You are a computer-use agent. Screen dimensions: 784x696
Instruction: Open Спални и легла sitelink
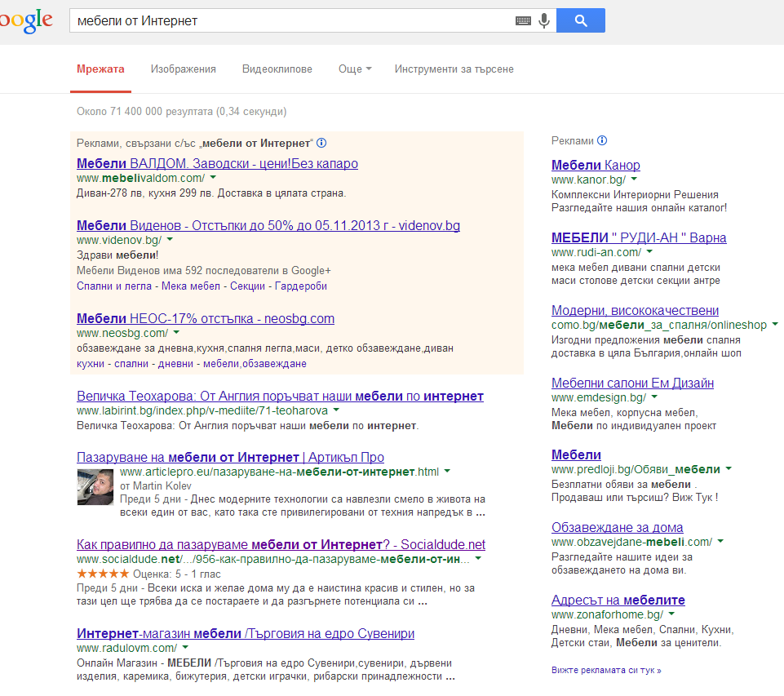[x=114, y=286]
